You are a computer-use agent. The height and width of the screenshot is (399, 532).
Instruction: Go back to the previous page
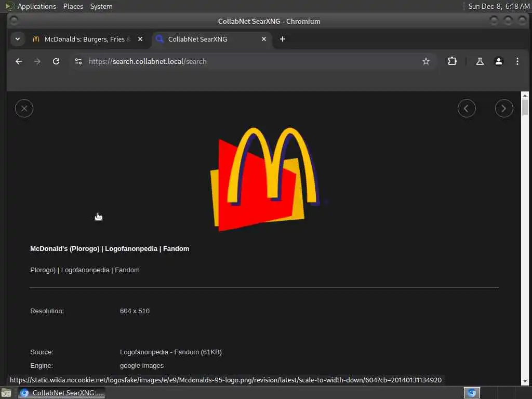click(x=19, y=61)
